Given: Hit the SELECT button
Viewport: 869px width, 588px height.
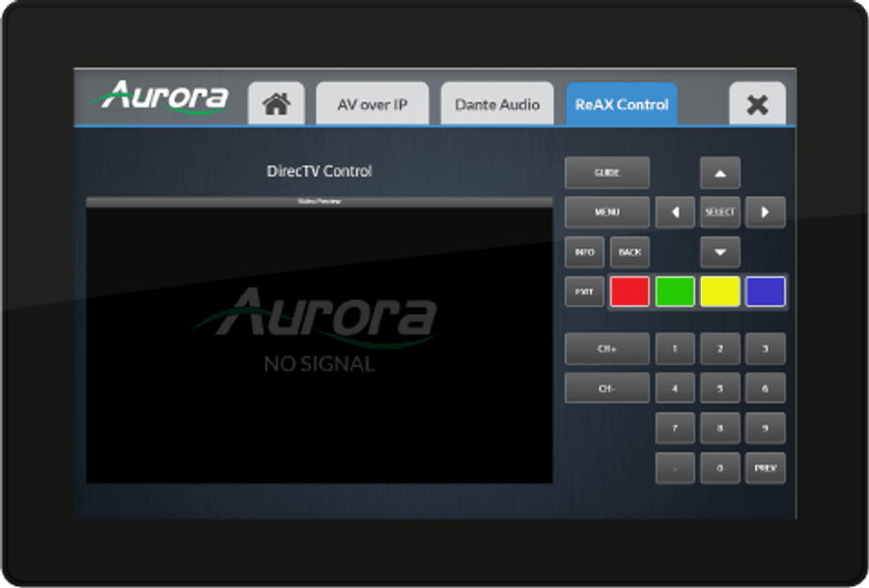Looking at the screenshot, I should click(x=720, y=212).
